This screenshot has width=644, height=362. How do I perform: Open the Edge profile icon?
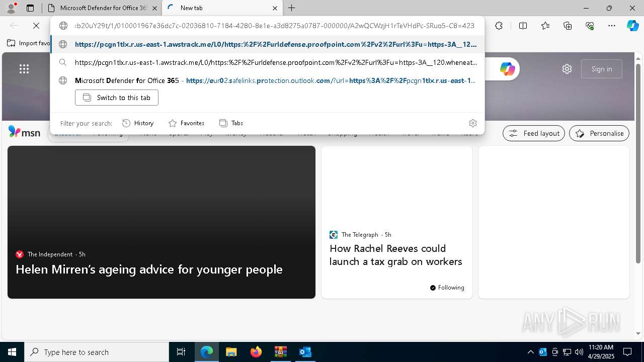11,8
